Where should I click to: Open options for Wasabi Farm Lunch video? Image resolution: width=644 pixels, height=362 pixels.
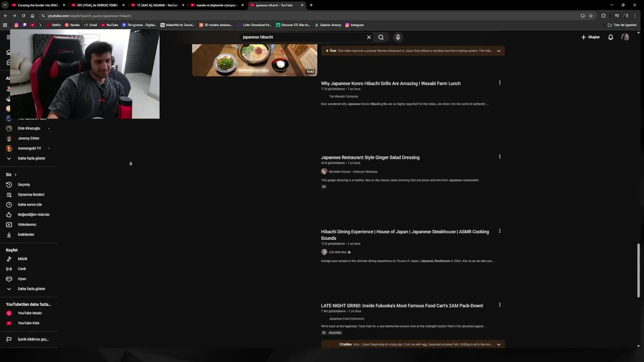click(x=500, y=82)
